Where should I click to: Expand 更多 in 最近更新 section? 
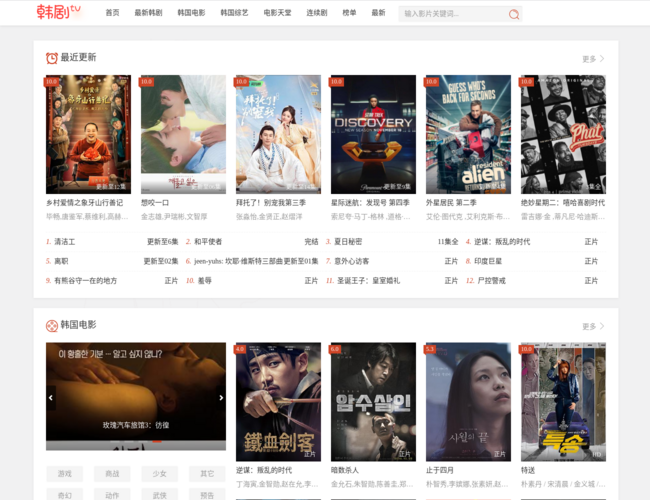[x=593, y=59]
